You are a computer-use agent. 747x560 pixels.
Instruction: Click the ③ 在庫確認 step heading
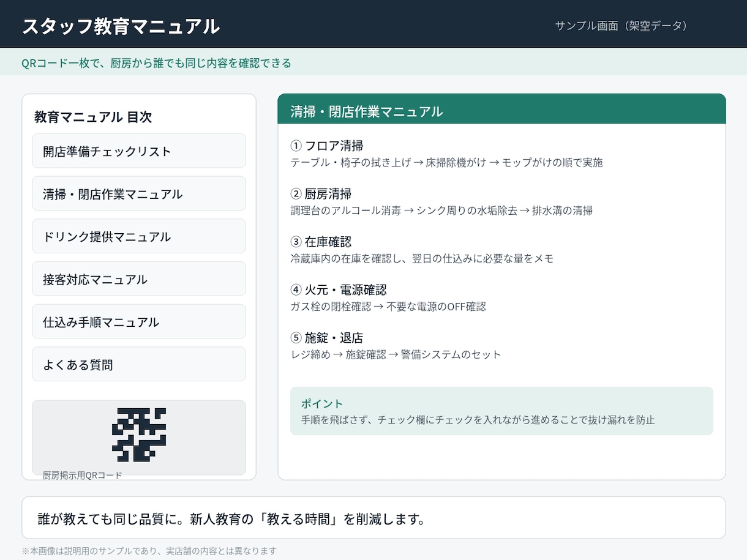pos(321,242)
